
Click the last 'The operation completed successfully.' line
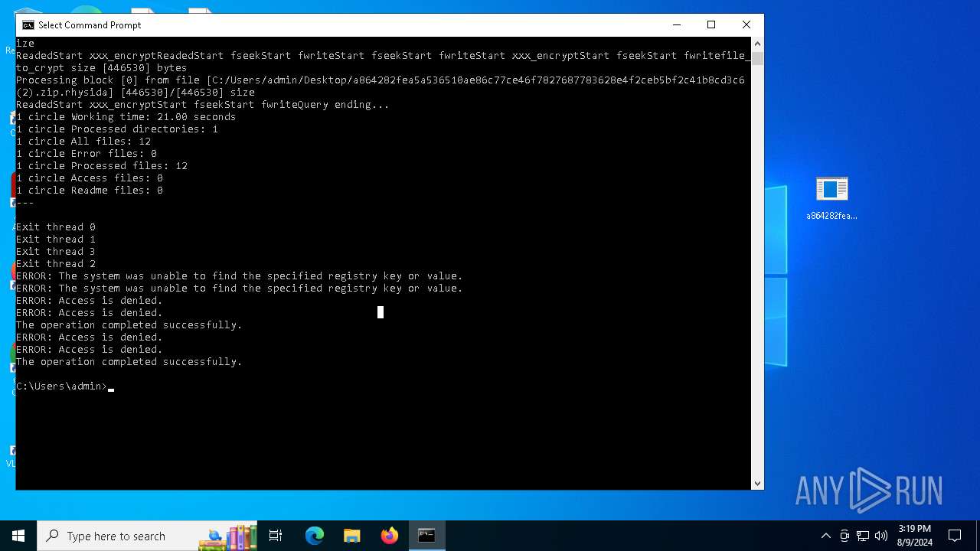coord(129,362)
